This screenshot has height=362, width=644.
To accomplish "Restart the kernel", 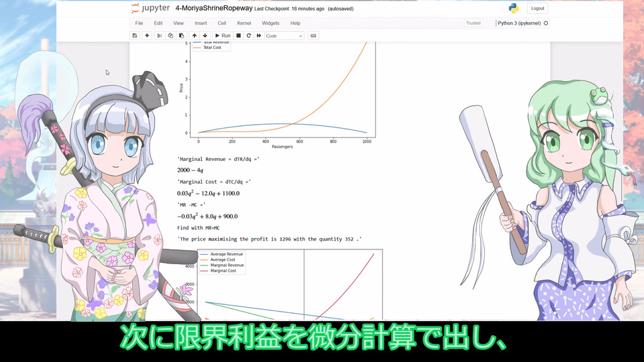I will point(248,36).
